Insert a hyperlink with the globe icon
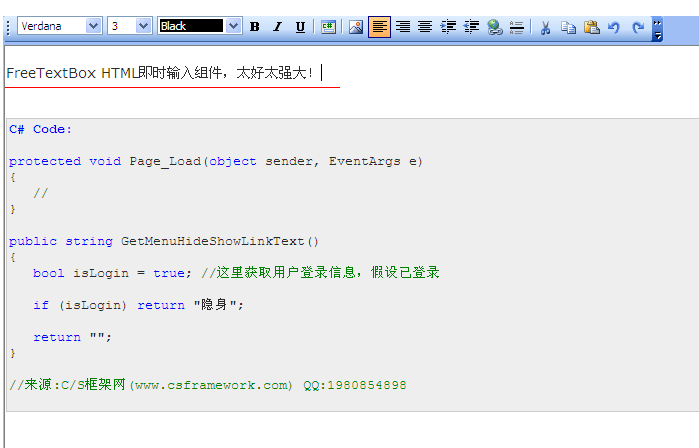 click(495, 27)
